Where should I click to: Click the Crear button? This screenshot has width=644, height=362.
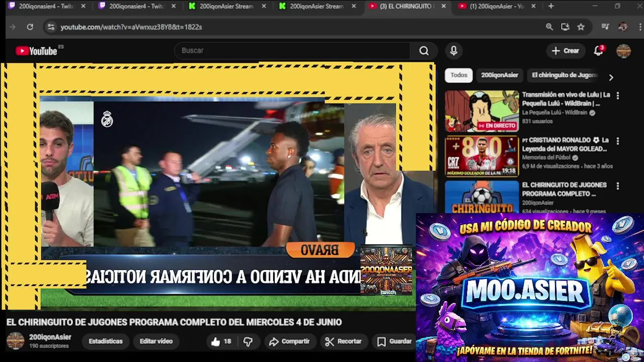[x=566, y=51]
